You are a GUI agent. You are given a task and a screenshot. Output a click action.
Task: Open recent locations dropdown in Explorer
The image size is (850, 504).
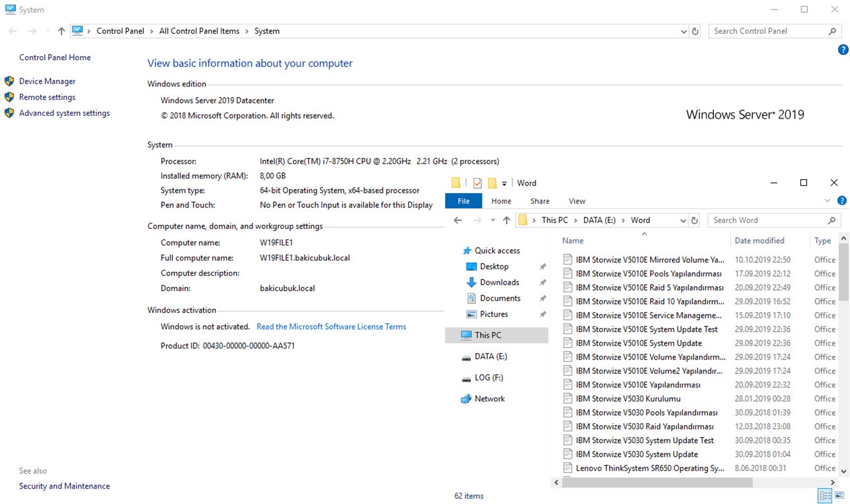(x=493, y=220)
